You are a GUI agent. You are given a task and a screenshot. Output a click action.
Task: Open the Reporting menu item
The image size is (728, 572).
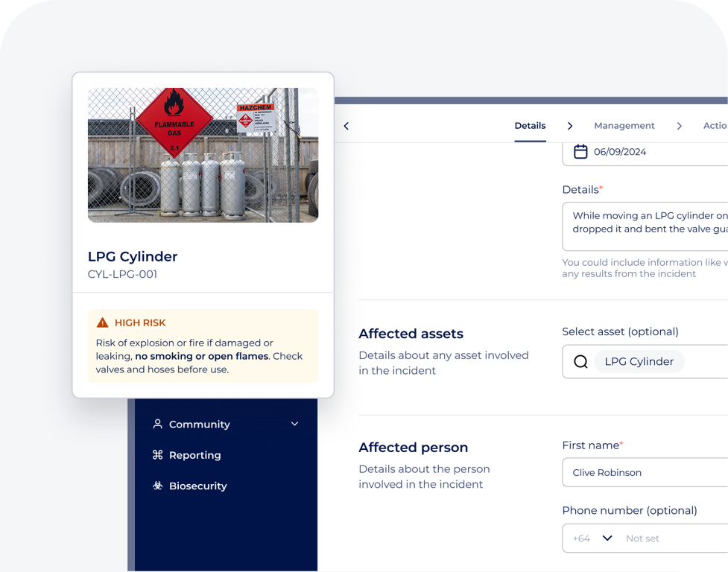point(194,455)
